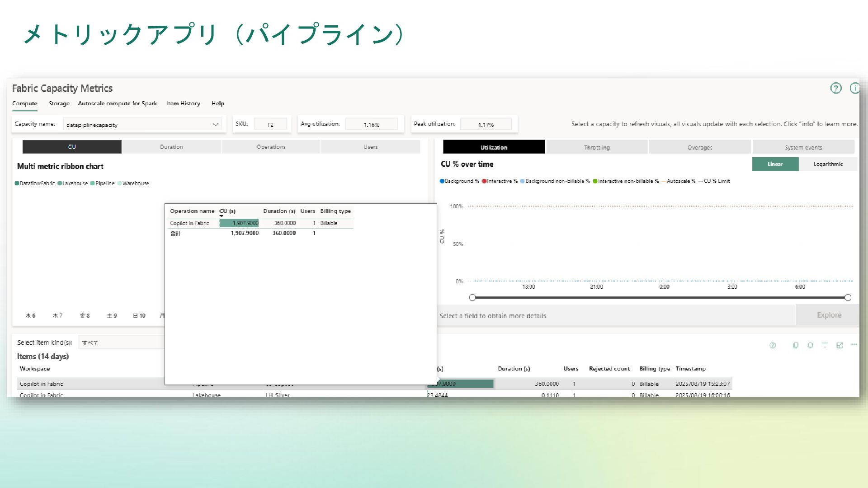Click the Explore button
Viewport: 868px width, 488px height.
[x=829, y=315]
